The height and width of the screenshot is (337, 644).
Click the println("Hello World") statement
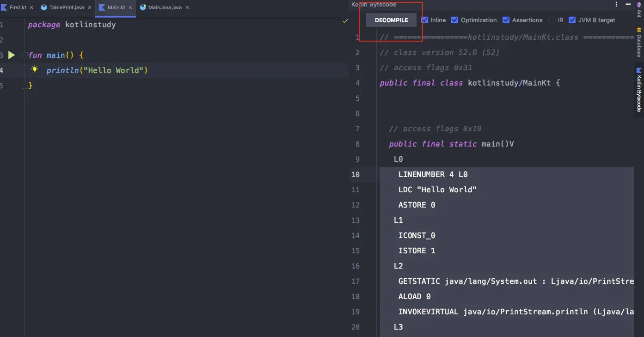coord(97,70)
